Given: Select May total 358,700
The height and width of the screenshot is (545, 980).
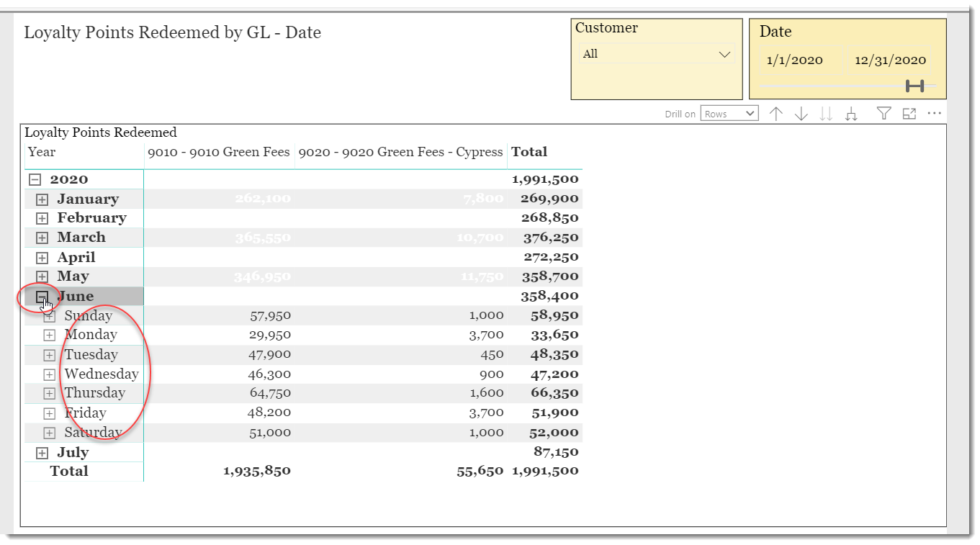Looking at the screenshot, I should tap(549, 276).
